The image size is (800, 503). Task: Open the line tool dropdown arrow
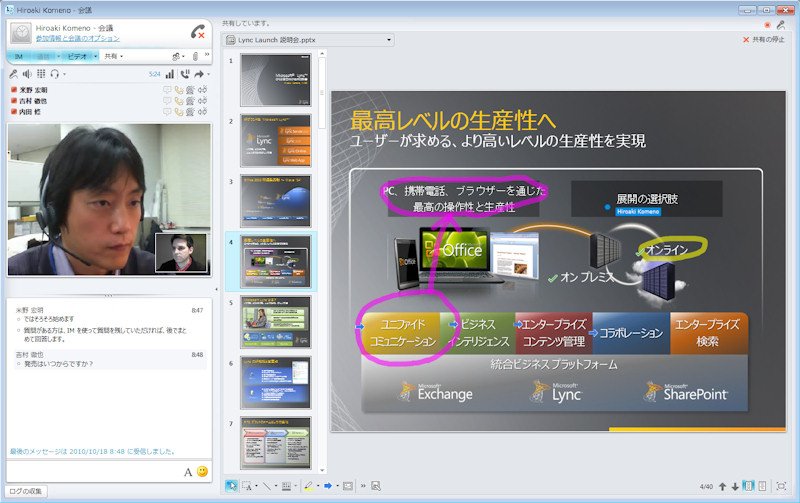pyautogui.click(x=276, y=486)
